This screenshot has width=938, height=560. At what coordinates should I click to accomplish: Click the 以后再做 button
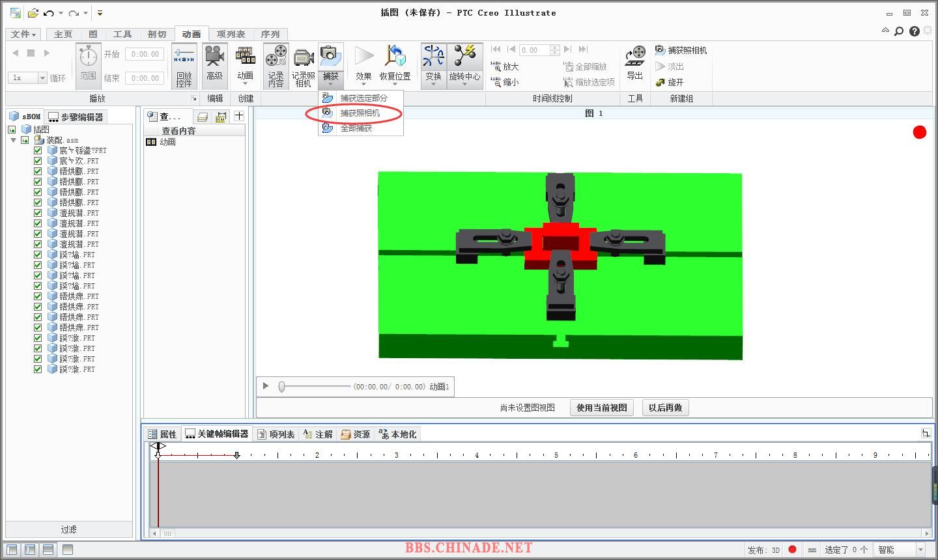tap(665, 408)
